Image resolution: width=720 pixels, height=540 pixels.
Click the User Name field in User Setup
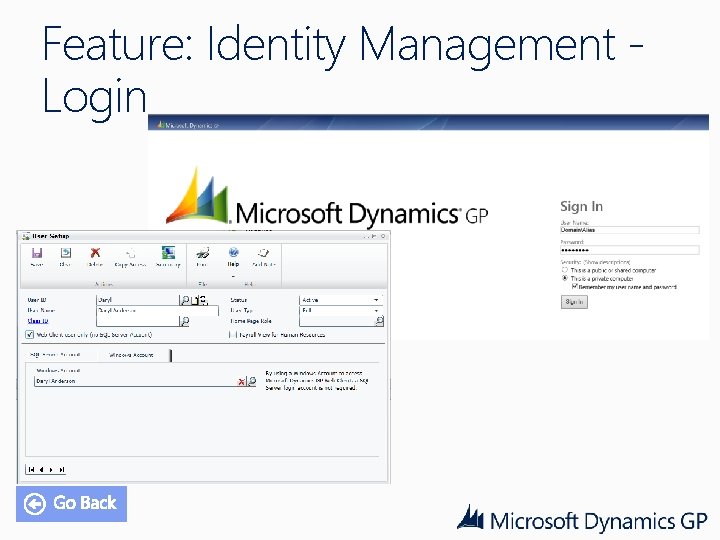158,310
